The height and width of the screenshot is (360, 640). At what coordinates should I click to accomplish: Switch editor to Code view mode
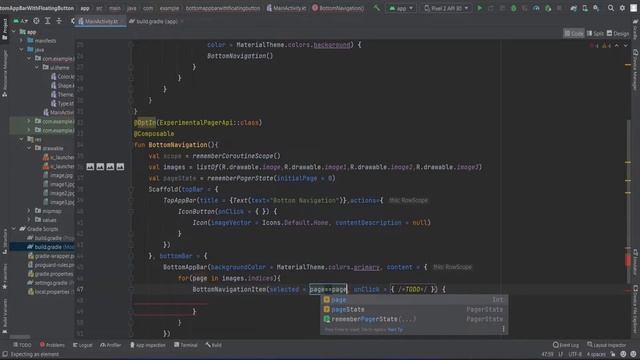click(574, 33)
